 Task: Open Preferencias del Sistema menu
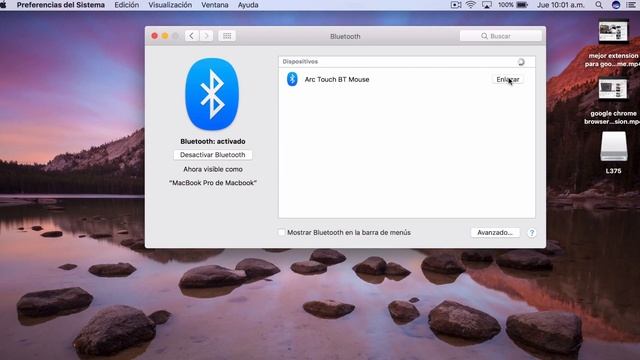tap(60, 5)
